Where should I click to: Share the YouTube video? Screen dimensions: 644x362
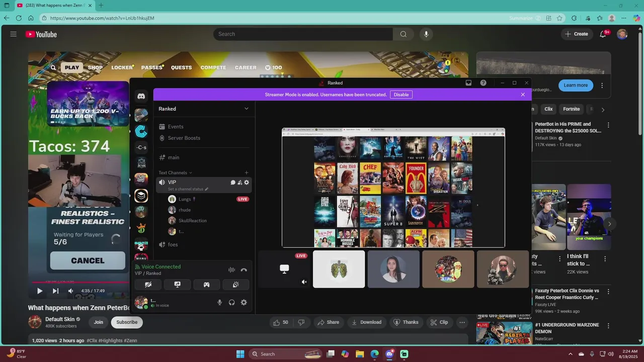tap(328, 322)
